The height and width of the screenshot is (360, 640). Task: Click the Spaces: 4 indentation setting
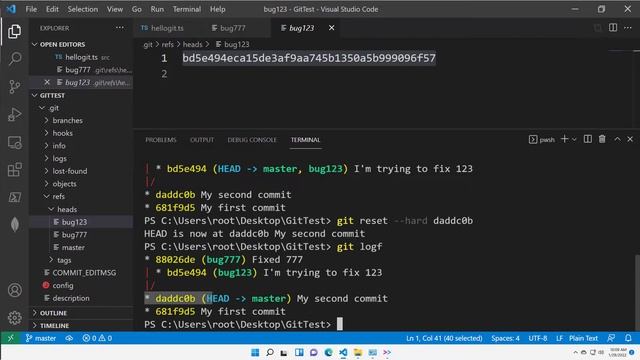[505, 338]
